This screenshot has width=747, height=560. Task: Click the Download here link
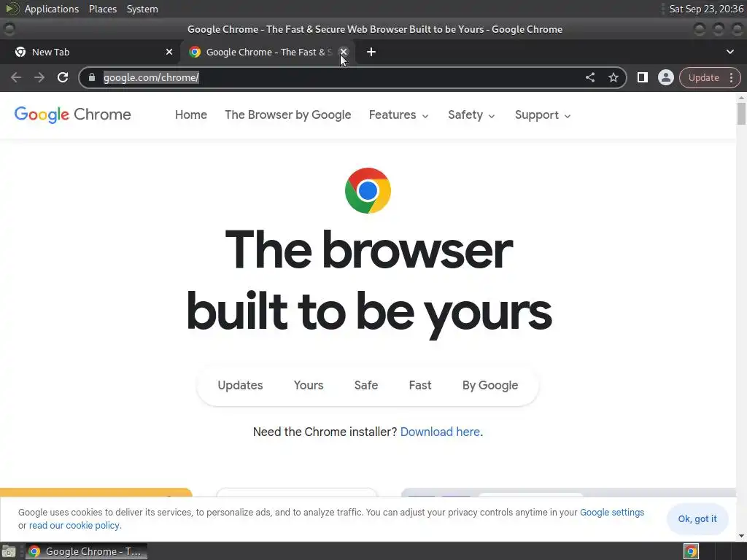(x=440, y=432)
